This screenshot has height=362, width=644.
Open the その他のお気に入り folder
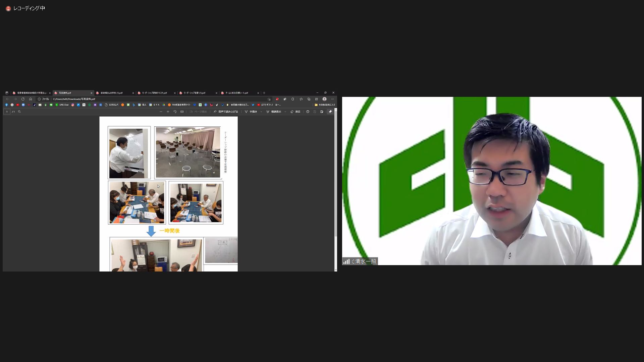(x=325, y=105)
